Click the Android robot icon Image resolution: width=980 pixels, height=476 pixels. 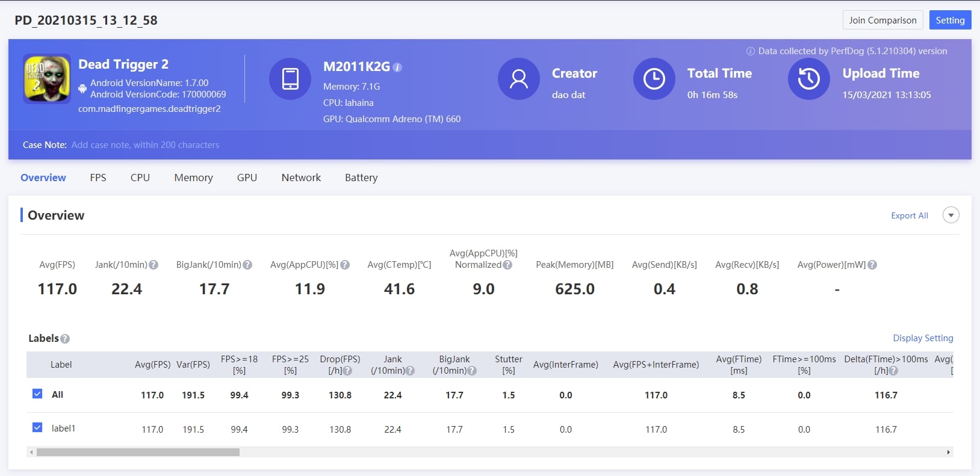(82, 88)
